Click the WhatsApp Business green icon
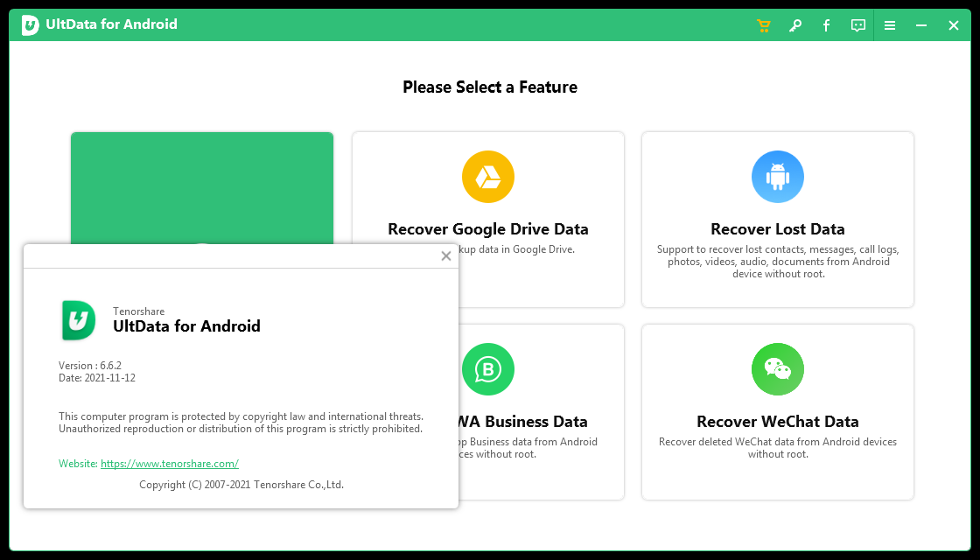 [x=488, y=369]
